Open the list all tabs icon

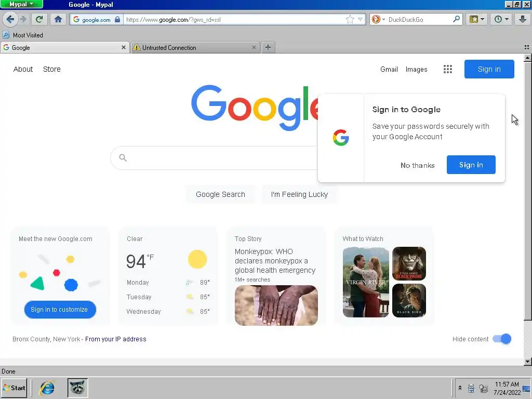[527, 47]
